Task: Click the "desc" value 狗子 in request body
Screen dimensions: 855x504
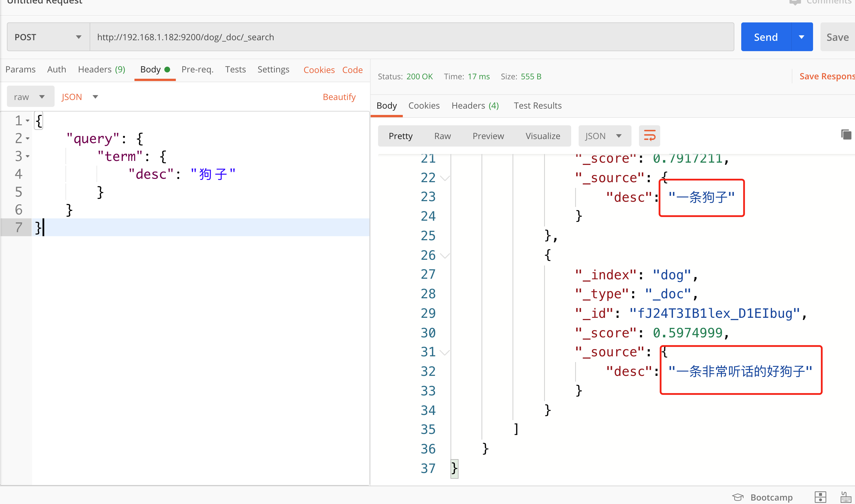Action: coord(213,174)
